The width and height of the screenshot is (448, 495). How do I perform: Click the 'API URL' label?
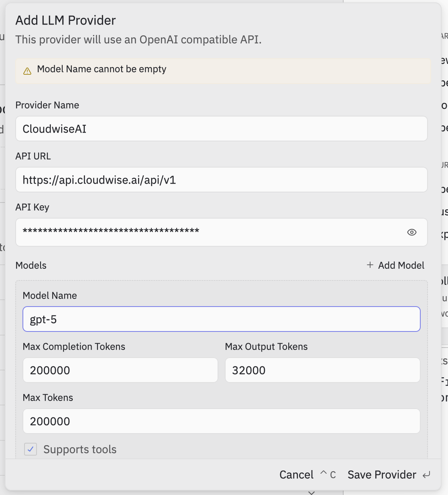33,156
